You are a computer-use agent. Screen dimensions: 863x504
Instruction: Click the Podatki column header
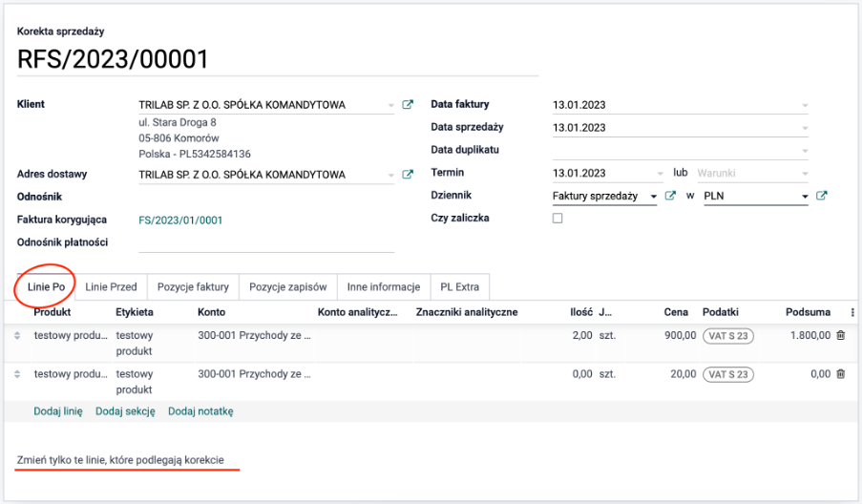point(721,312)
